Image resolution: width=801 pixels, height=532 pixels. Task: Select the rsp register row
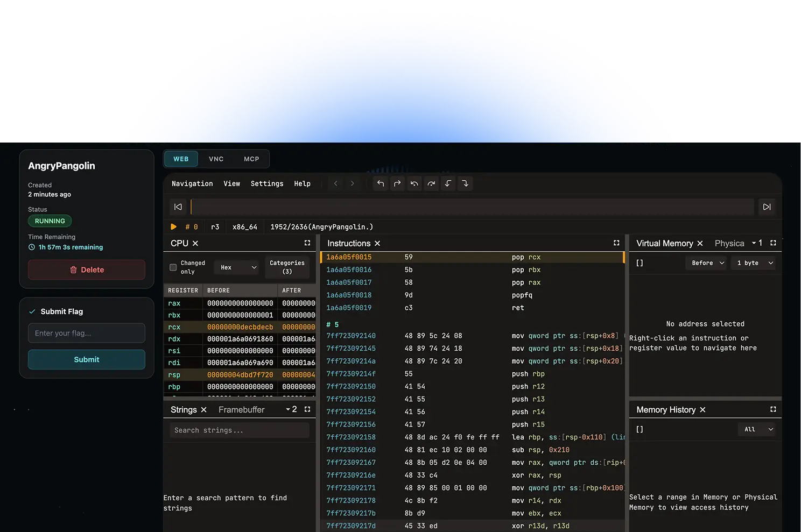[x=240, y=375]
